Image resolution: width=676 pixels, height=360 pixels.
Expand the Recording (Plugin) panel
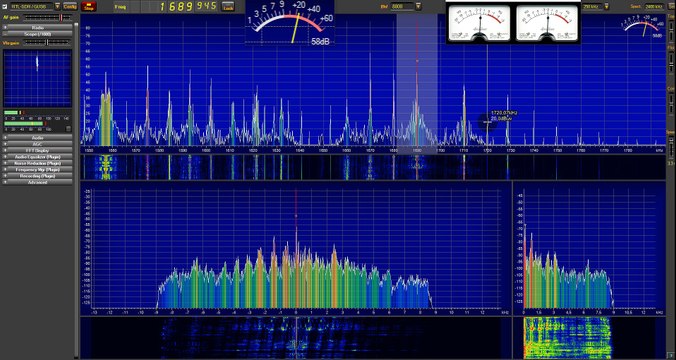point(38,176)
